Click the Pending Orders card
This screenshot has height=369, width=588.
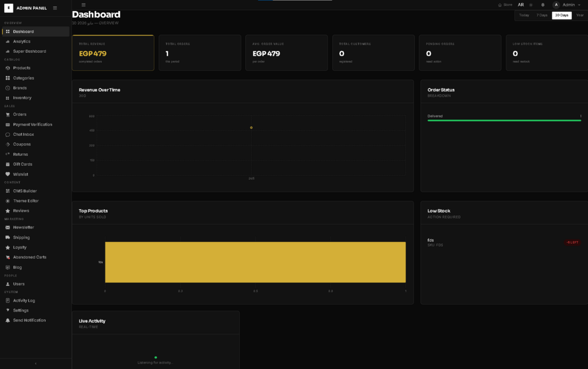coord(460,53)
